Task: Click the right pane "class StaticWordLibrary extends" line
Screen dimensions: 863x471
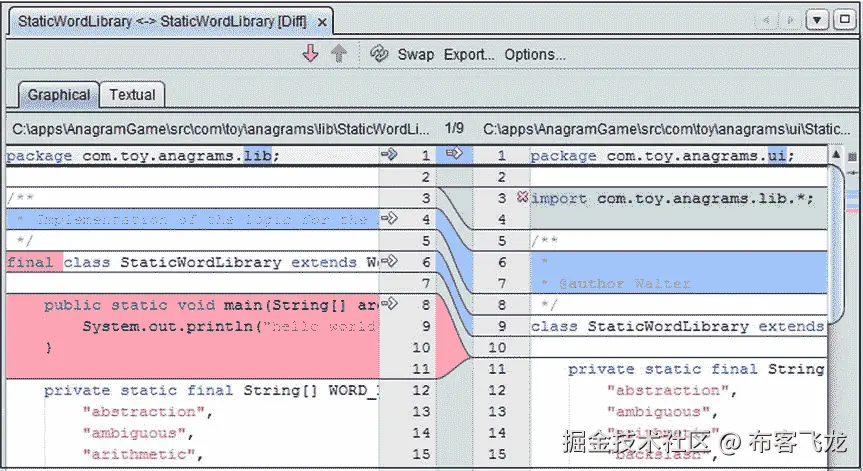Action: click(678, 326)
